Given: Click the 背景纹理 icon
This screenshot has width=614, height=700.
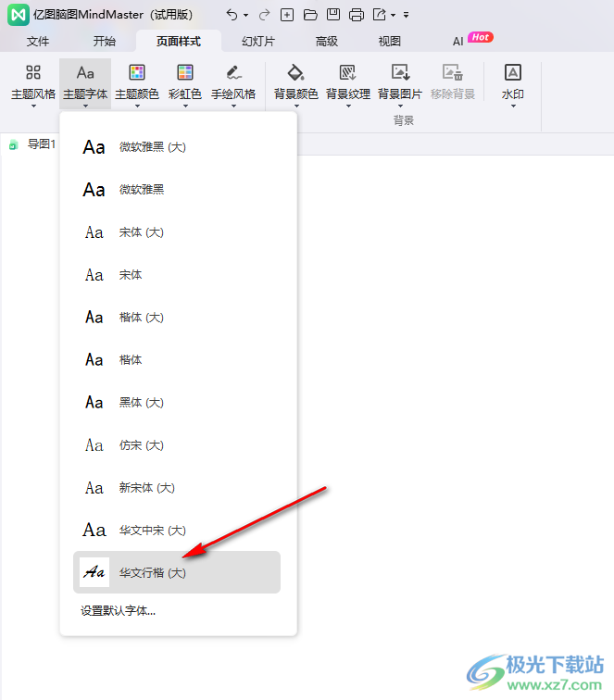Looking at the screenshot, I should point(347,72).
